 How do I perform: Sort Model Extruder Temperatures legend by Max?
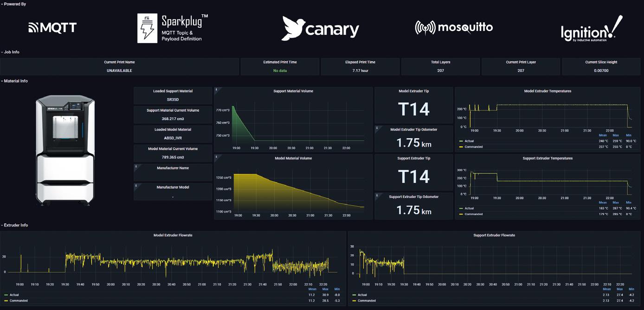tap(616, 135)
